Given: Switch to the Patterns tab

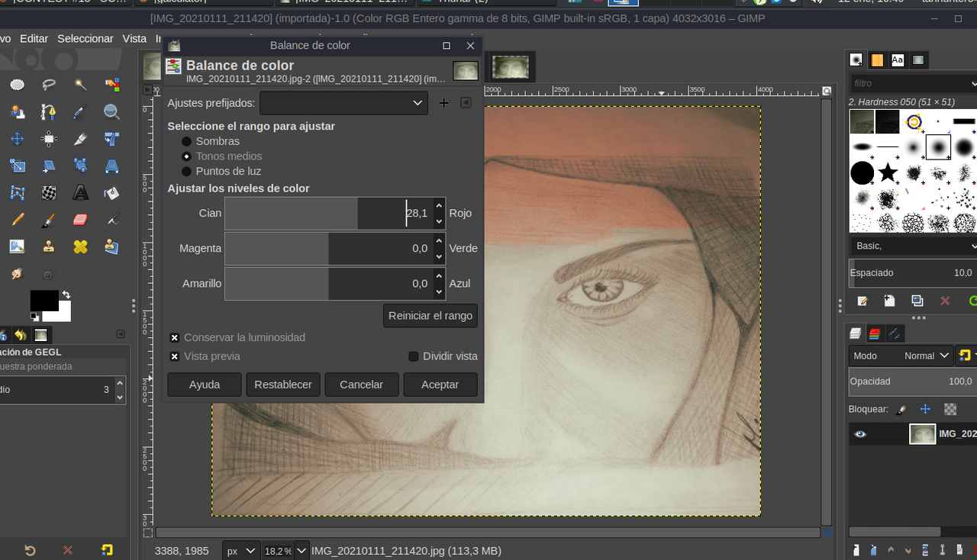Looking at the screenshot, I should [878, 60].
